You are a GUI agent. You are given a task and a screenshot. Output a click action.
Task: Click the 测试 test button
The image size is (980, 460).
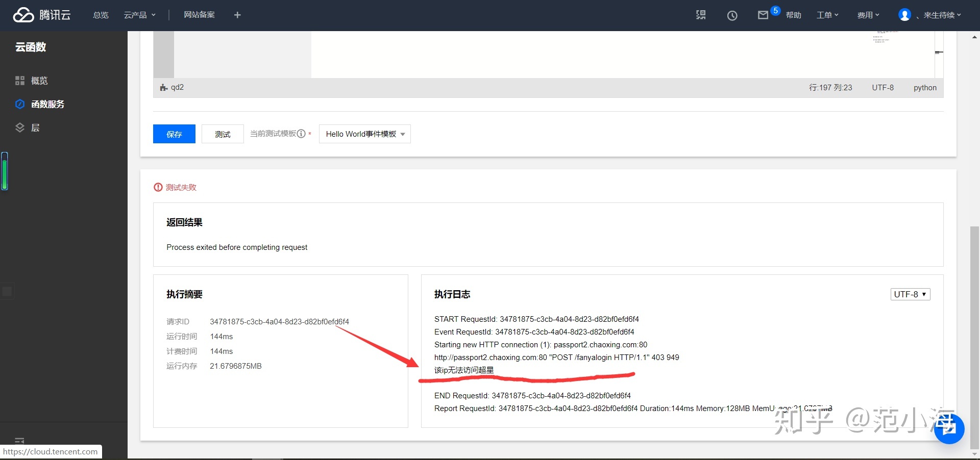coord(223,134)
